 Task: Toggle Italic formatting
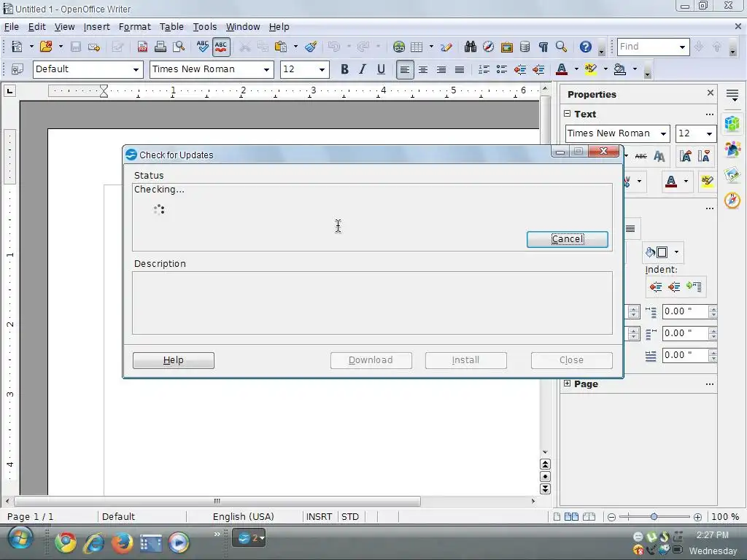[363, 69]
